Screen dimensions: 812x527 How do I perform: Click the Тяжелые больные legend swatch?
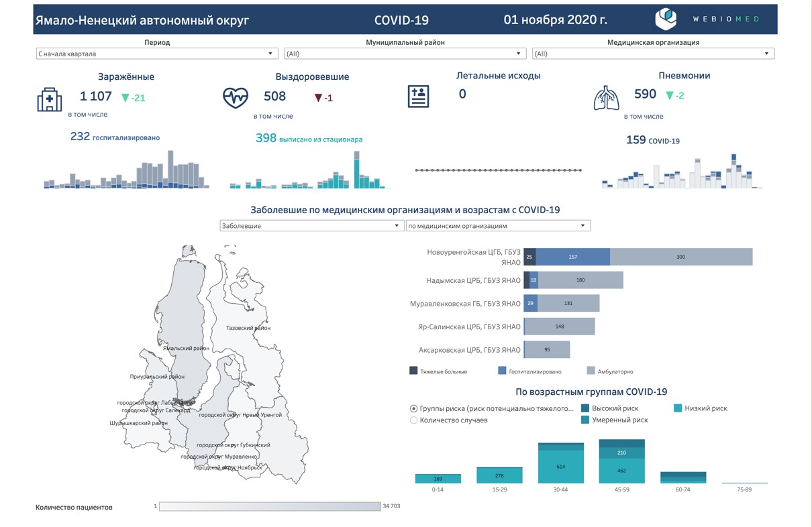point(413,371)
